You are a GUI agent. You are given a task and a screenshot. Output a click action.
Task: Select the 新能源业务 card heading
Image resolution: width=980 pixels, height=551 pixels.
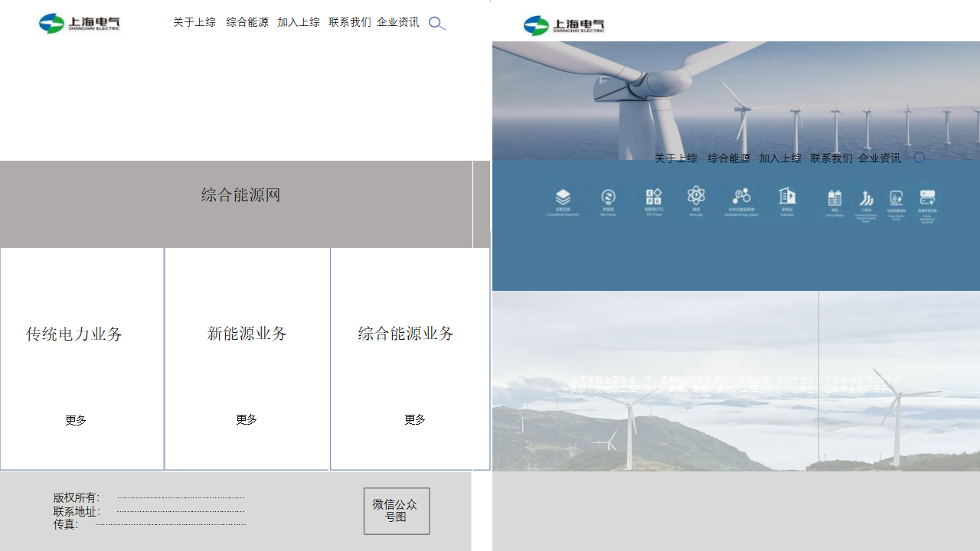[x=247, y=334]
